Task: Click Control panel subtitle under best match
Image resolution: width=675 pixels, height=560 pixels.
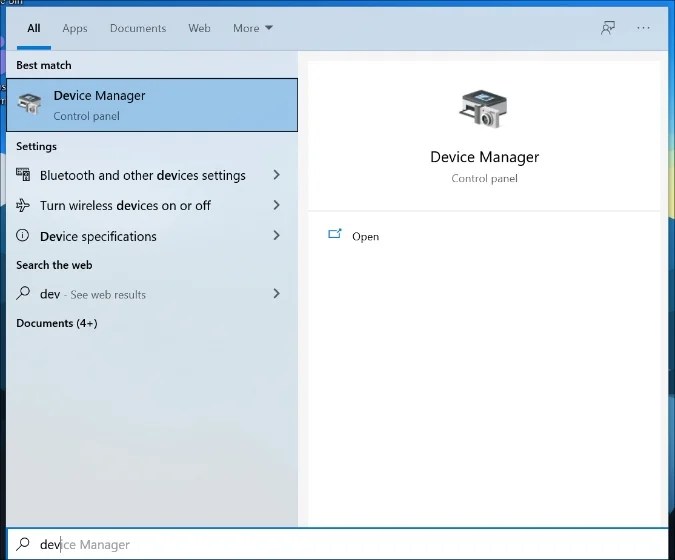Action: pyautogui.click(x=87, y=116)
